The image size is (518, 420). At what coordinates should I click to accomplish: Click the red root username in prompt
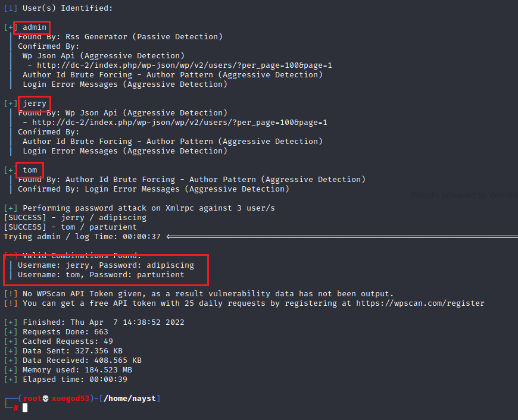coord(32,399)
